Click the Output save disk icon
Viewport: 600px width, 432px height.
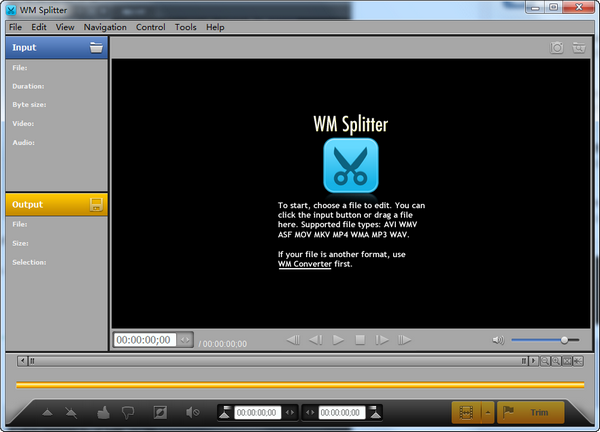point(96,204)
